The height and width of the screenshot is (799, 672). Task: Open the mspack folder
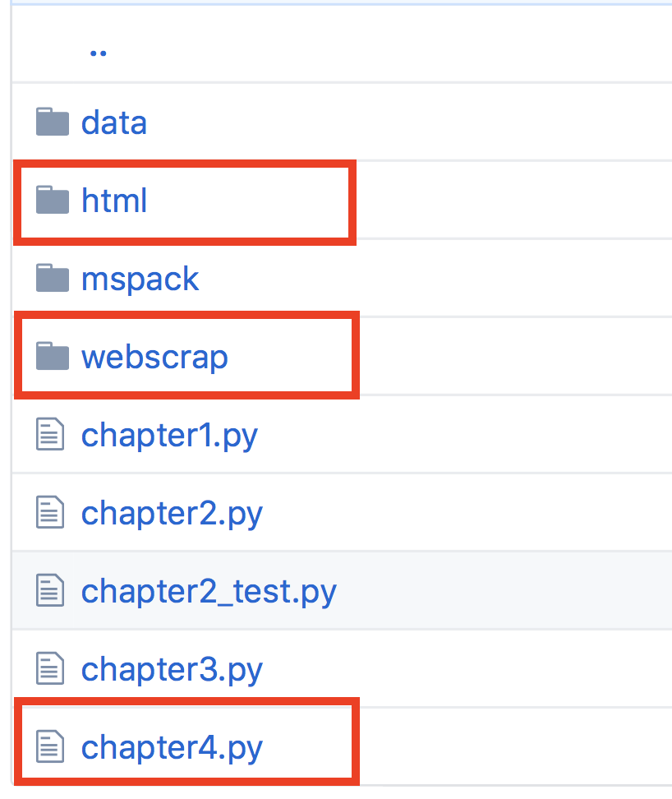tap(140, 278)
